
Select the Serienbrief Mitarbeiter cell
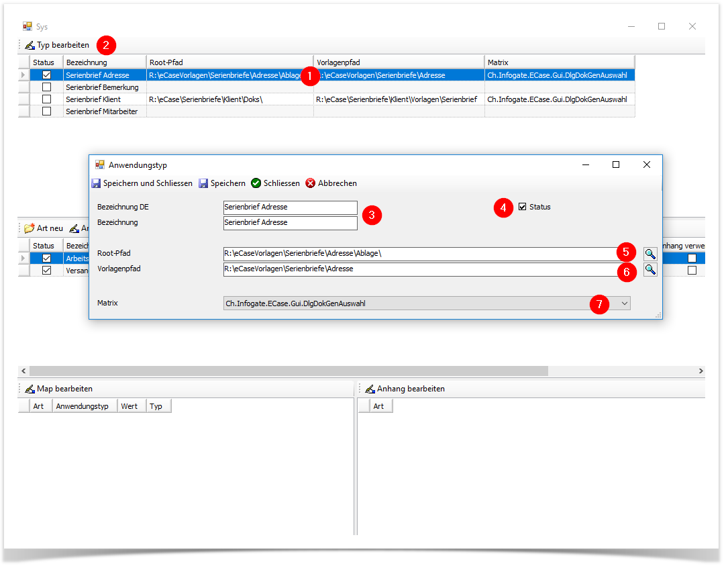tap(105, 111)
